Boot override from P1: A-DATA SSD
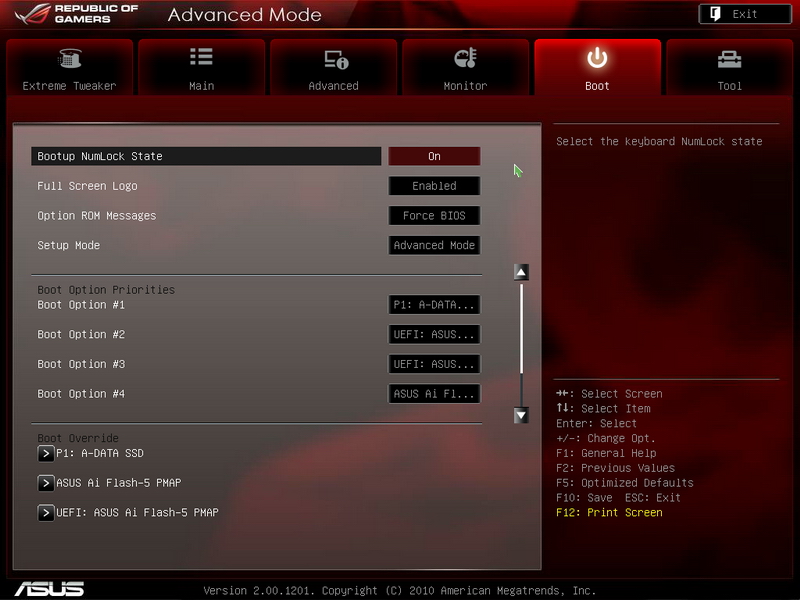Viewport: 800px width, 600px height. coord(100,453)
